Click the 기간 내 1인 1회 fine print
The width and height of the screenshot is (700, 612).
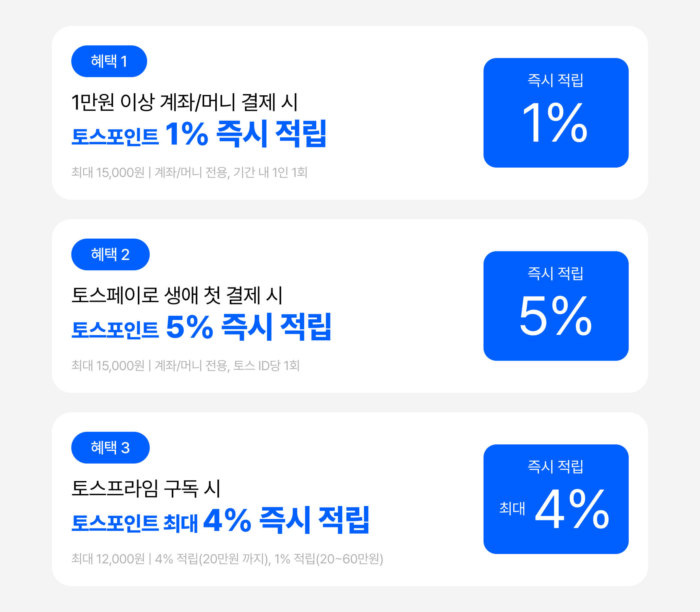pos(270,172)
